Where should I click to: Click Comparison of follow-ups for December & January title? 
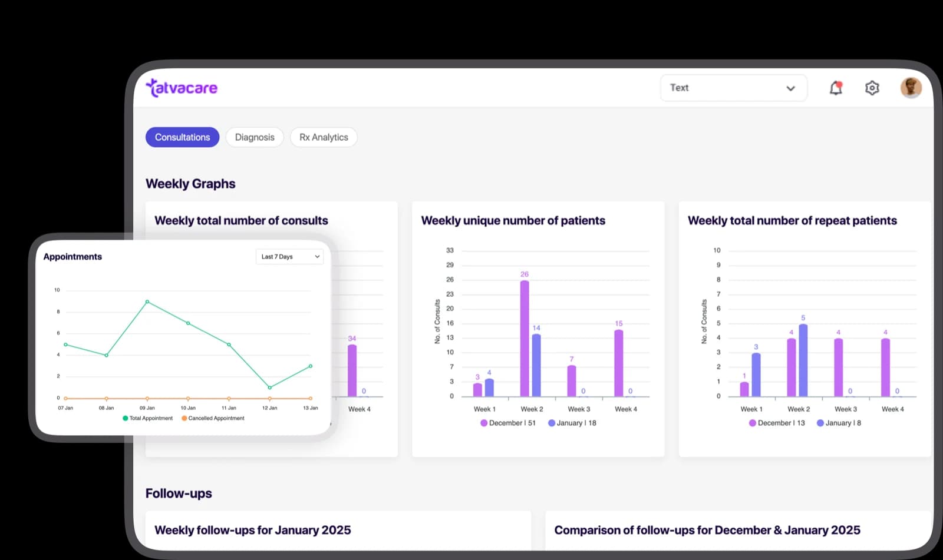707,530
